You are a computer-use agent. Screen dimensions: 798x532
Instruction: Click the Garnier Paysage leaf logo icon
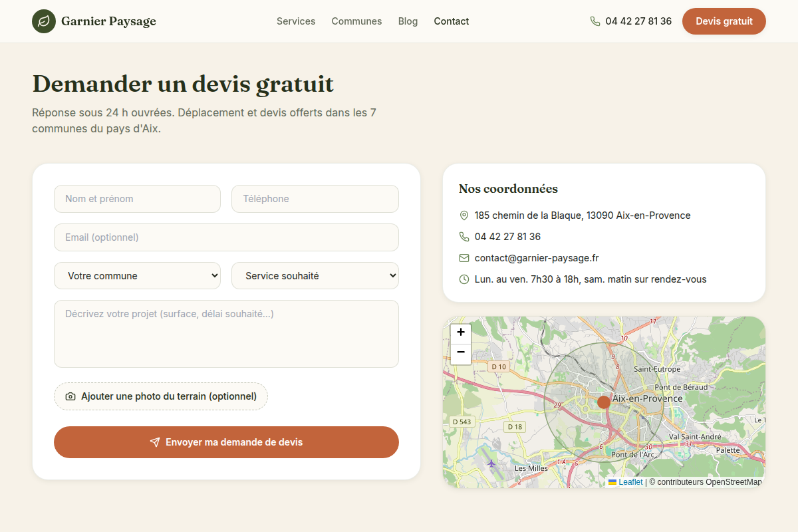tap(44, 21)
